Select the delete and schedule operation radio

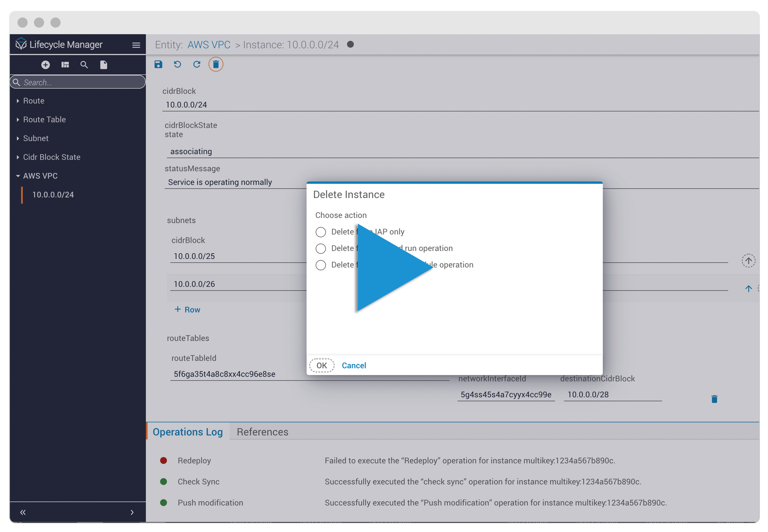(x=320, y=265)
